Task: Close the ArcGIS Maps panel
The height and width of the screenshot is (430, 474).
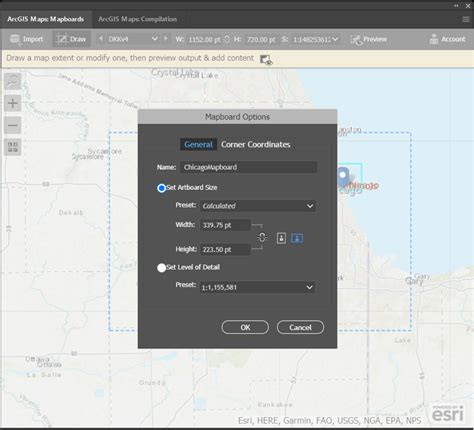Action: tap(468, 6)
